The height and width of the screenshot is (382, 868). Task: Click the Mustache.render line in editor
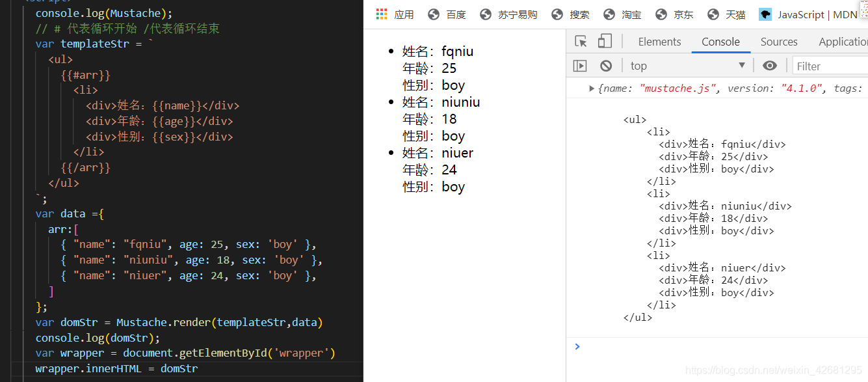click(x=179, y=322)
